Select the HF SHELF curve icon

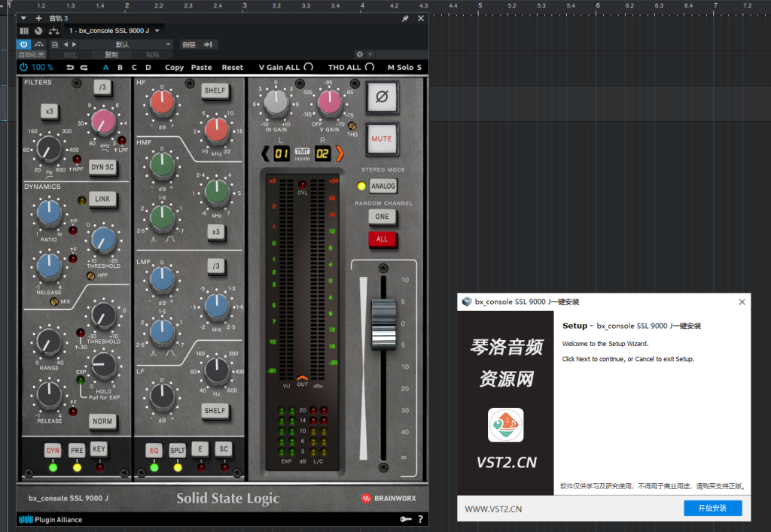[215, 90]
